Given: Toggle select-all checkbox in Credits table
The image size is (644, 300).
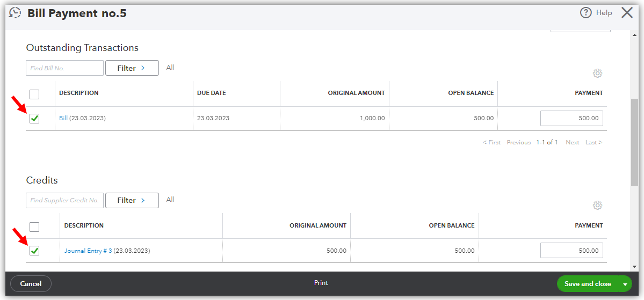Looking at the screenshot, I should 34,226.
